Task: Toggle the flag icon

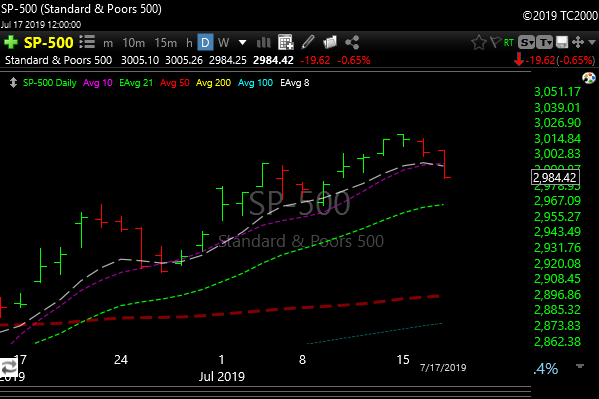Action: pos(495,42)
